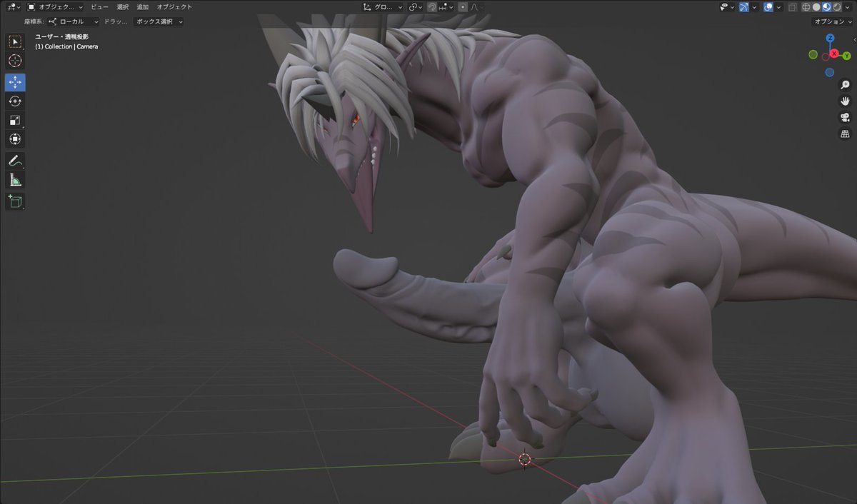Image resolution: width=857 pixels, height=504 pixels.
Task: Activate the 3D Cursor tool
Action: (x=15, y=62)
